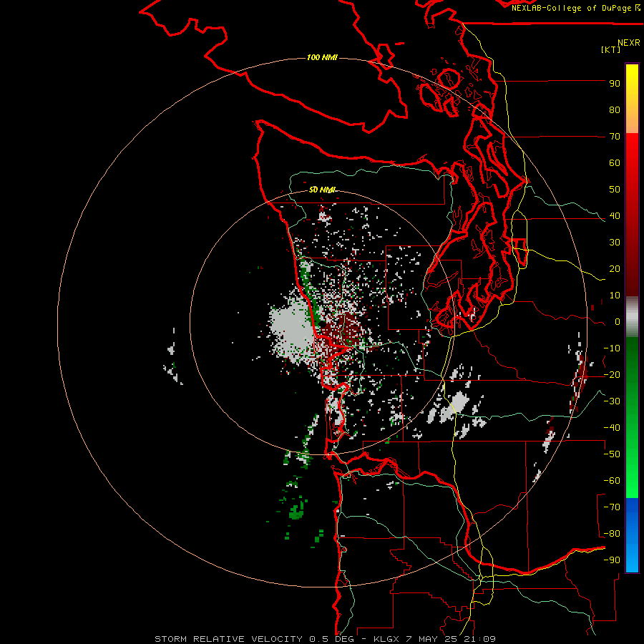Click the 30 value on the velocity scale

[615, 243]
